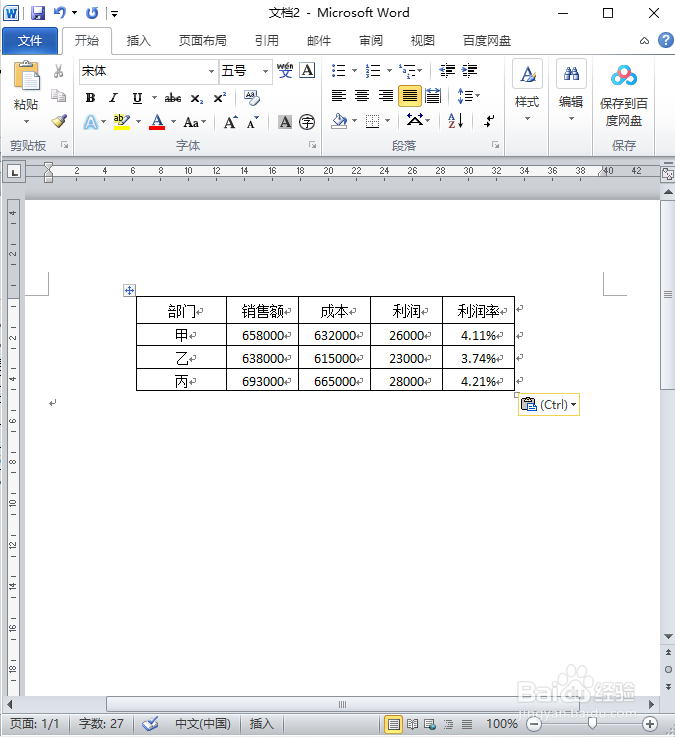Click the Cut scissors icon
The image size is (675, 737).
(x=58, y=71)
